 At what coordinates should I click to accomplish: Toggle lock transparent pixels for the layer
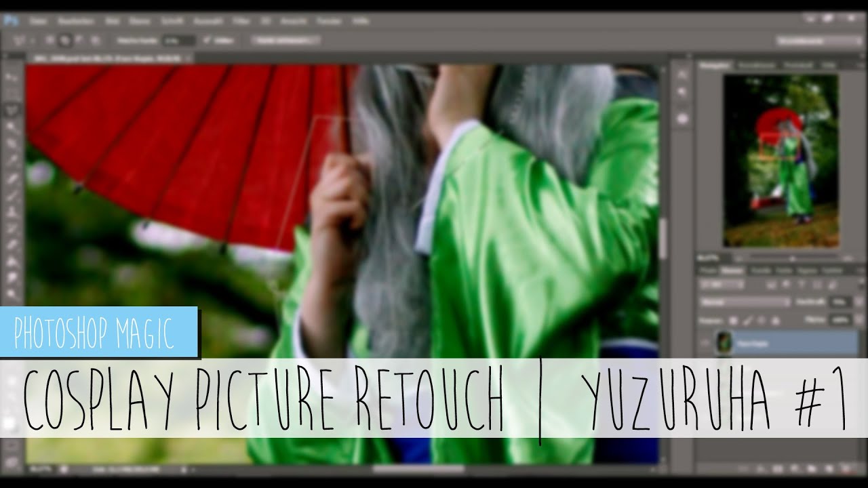point(734,319)
